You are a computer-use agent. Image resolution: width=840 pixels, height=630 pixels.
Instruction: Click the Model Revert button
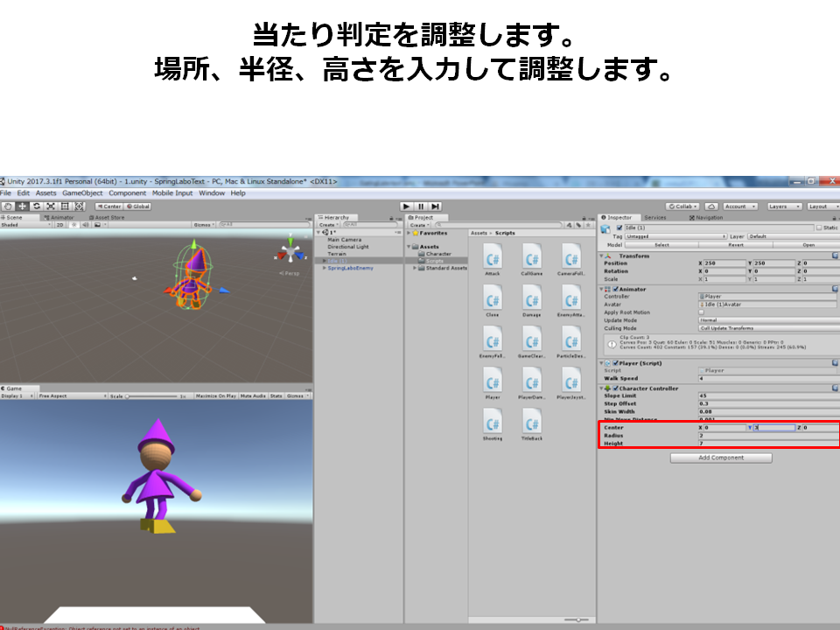pyautogui.click(x=736, y=245)
